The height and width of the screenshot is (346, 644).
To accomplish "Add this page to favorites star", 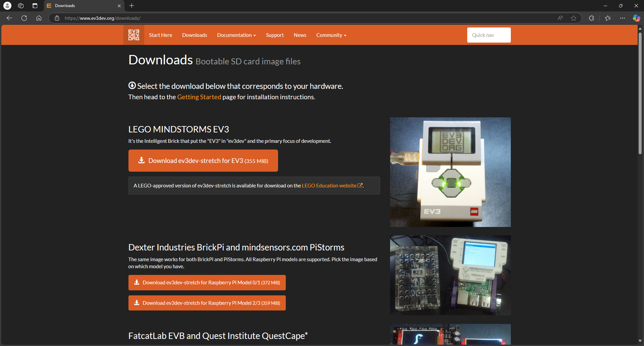I will [x=574, y=18].
